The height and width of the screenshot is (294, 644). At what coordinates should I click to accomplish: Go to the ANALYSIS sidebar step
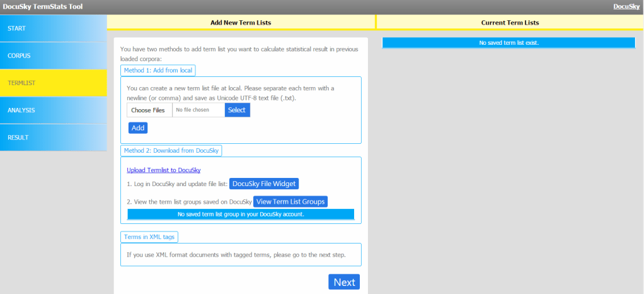click(53, 110)
